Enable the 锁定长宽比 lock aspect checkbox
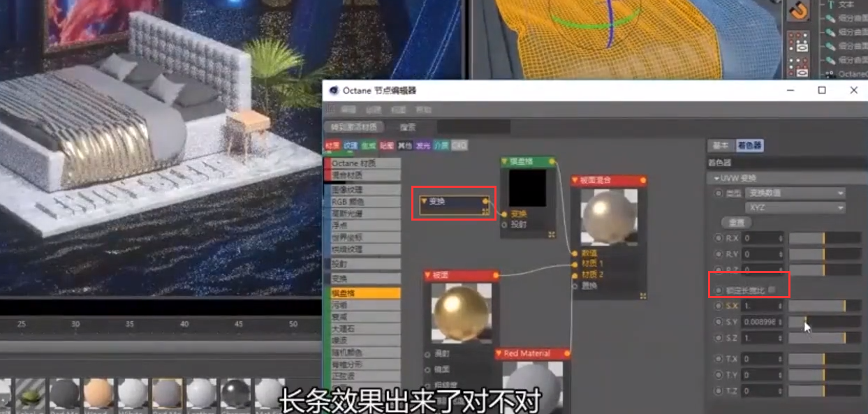Viewport: 868px width, 414px height. click(x=772, y=290)
